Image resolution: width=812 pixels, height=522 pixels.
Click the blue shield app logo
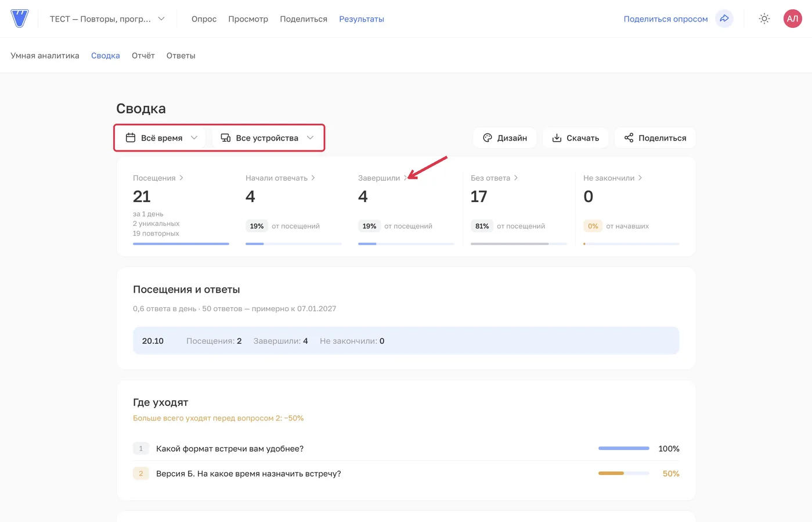pos(20,19)
